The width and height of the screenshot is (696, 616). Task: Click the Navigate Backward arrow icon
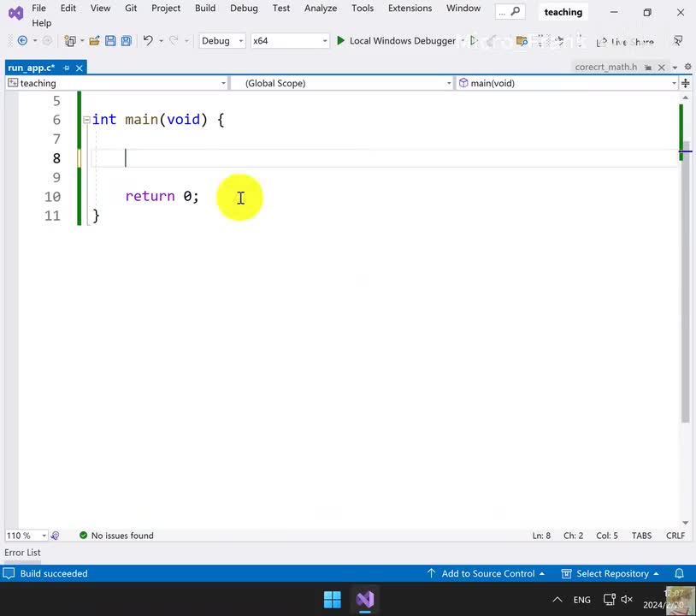[22, 41]
